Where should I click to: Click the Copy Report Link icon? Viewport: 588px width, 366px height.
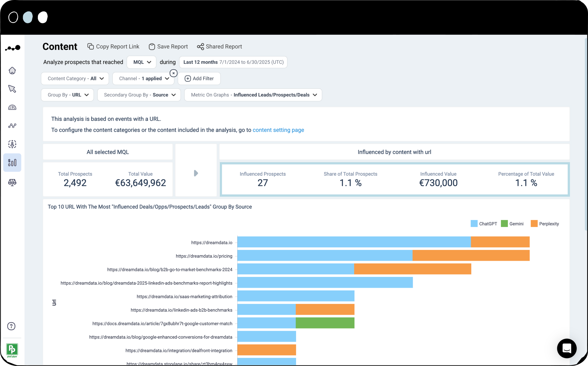91,46
